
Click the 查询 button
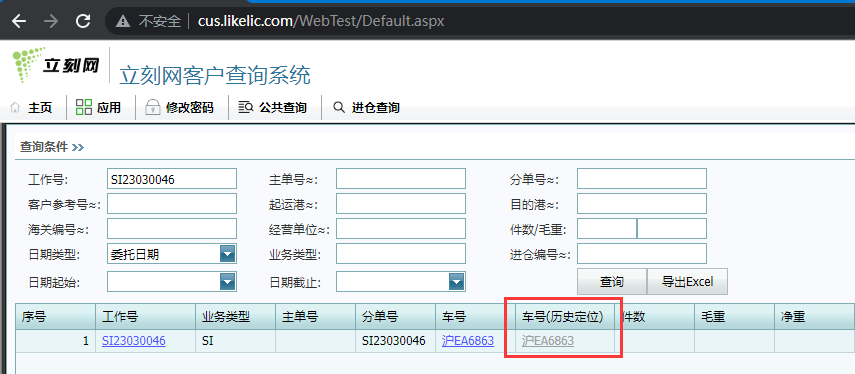click(612, 282)
